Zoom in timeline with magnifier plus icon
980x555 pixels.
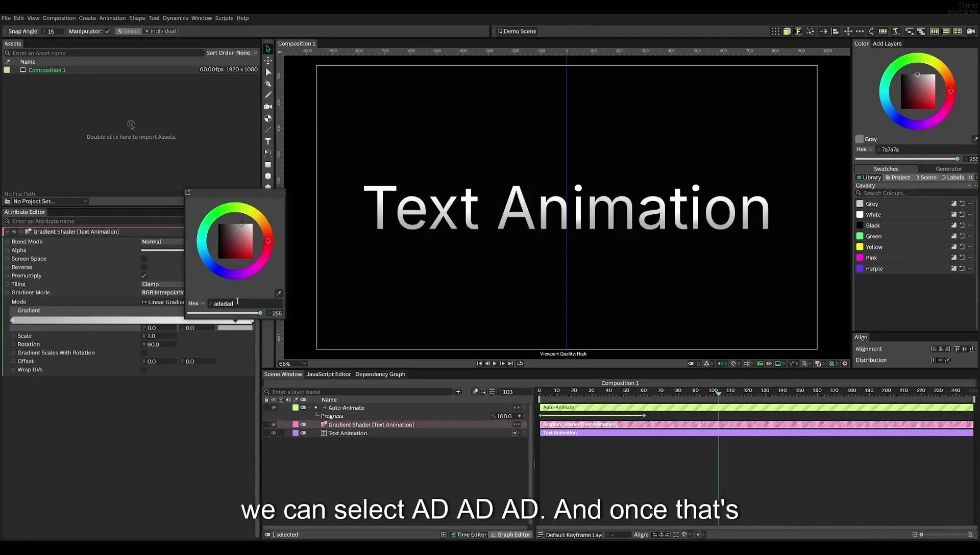pos(970,535)
